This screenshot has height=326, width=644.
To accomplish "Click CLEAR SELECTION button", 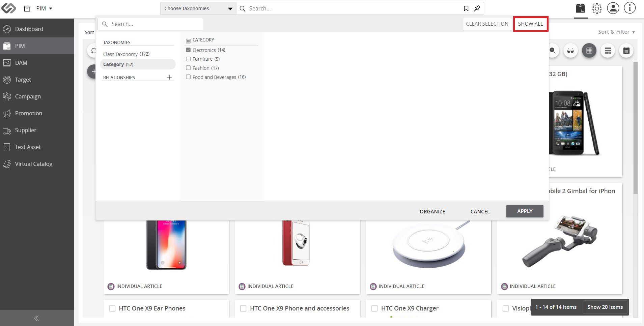I will click(487, 24).
